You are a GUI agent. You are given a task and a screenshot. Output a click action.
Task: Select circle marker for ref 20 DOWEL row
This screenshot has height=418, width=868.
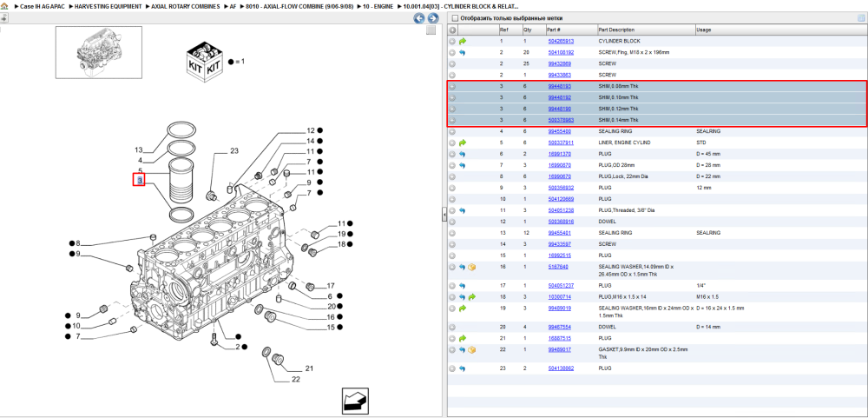click(x=452, y=327)
